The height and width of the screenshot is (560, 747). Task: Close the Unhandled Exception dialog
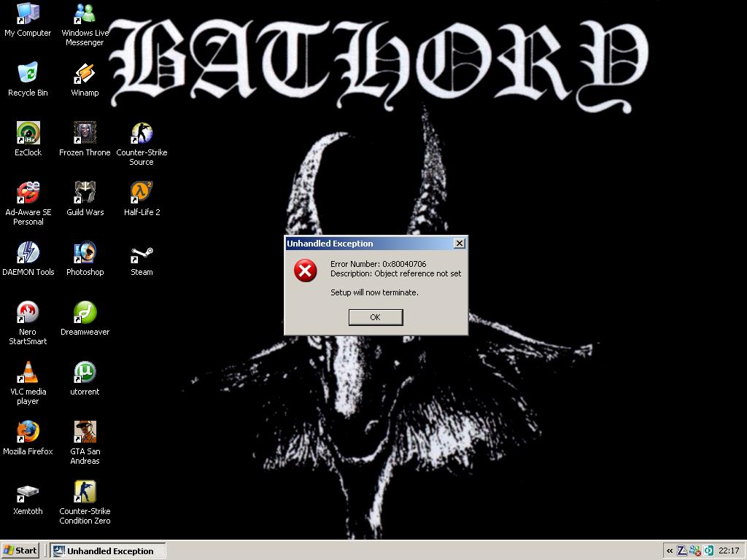(460, 244)
